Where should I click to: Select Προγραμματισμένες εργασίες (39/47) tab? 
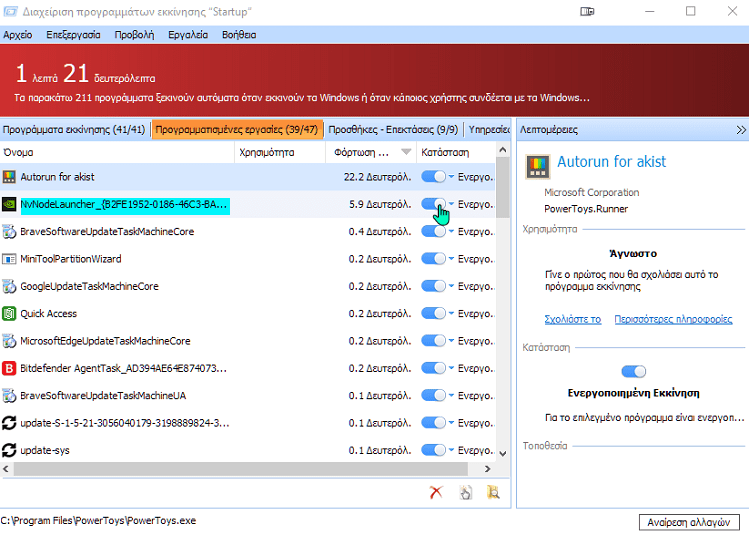click(237, 129)
